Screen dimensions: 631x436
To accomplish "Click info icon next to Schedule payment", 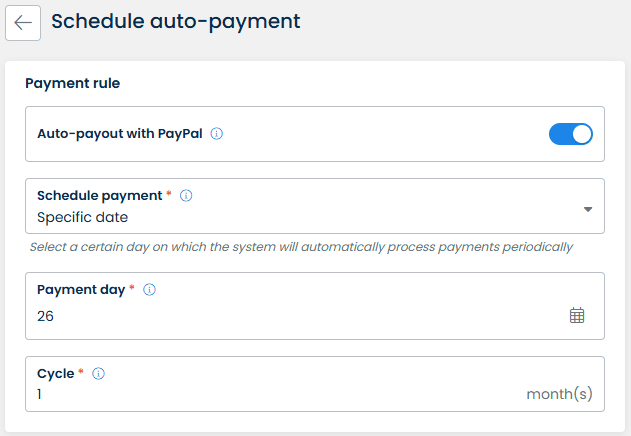I will (x=186, y=196).
